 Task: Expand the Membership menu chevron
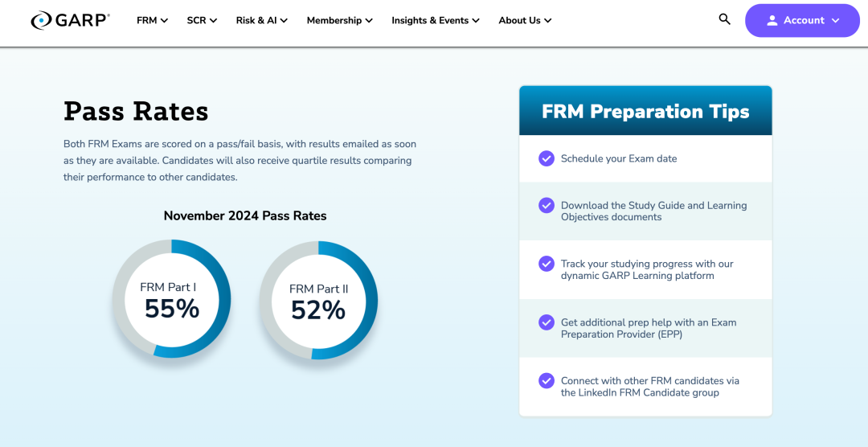369,20
